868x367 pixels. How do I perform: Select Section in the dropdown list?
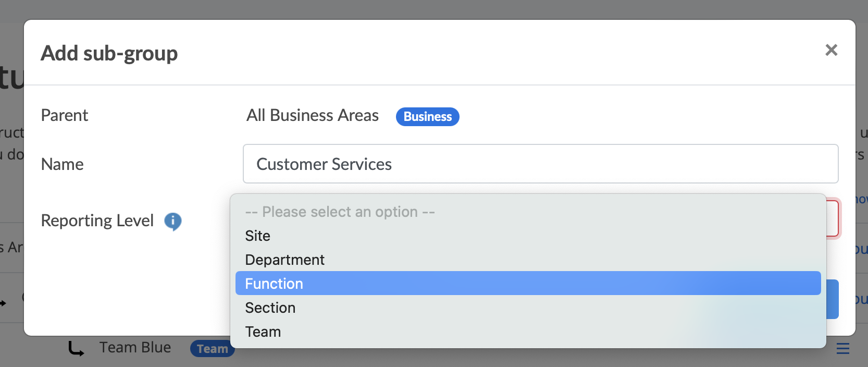(270, 308)
